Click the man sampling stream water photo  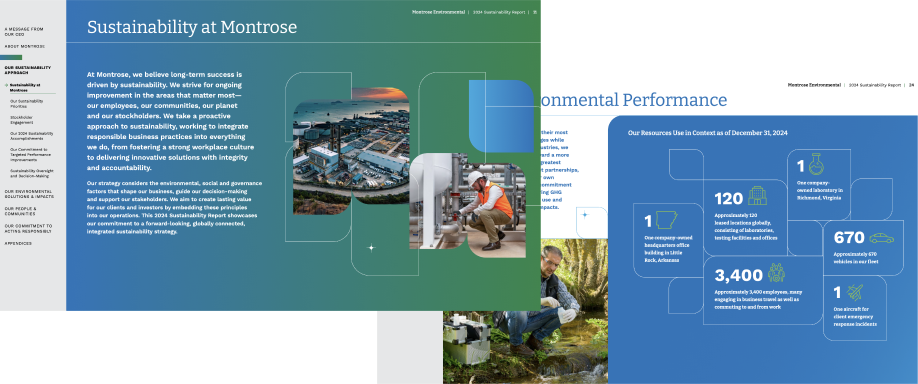525,310
